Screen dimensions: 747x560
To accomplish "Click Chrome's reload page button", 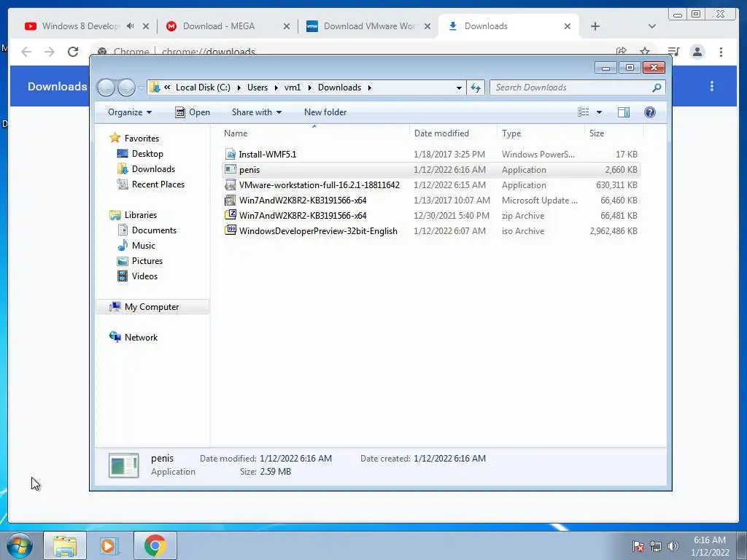I will coord(73,52).
